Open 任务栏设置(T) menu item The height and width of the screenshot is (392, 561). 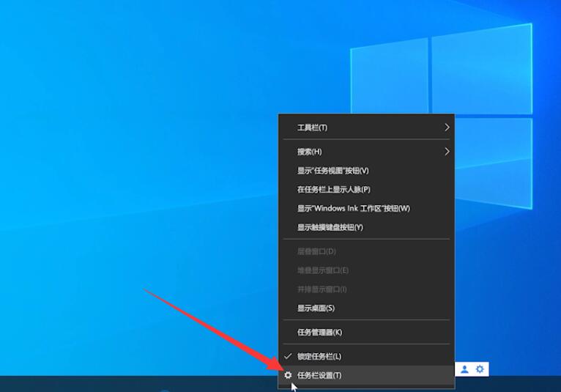(x=366, y=375)
